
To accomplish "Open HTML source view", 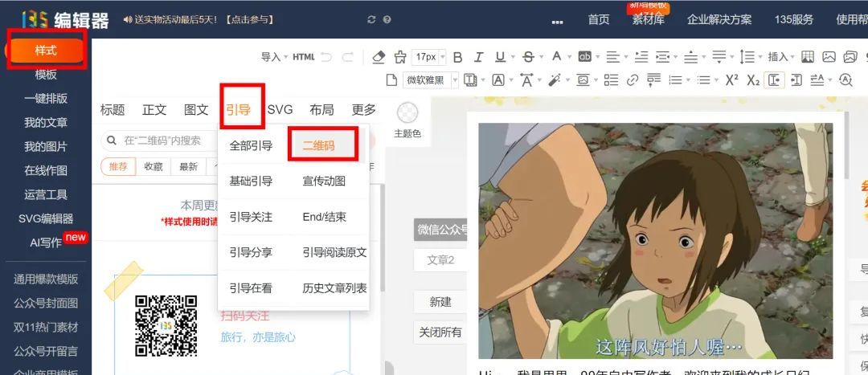I will point(303,56).
